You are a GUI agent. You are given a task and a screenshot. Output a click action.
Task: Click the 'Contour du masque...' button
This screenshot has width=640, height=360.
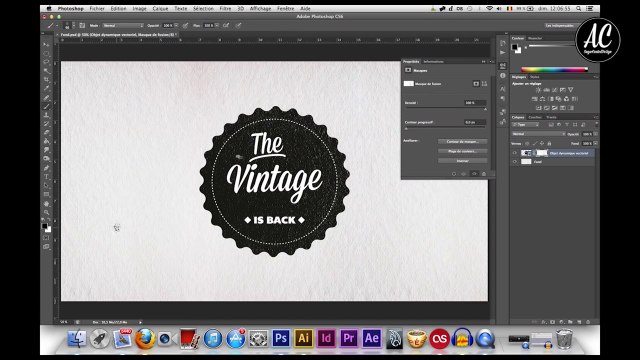tap(462, 142)
